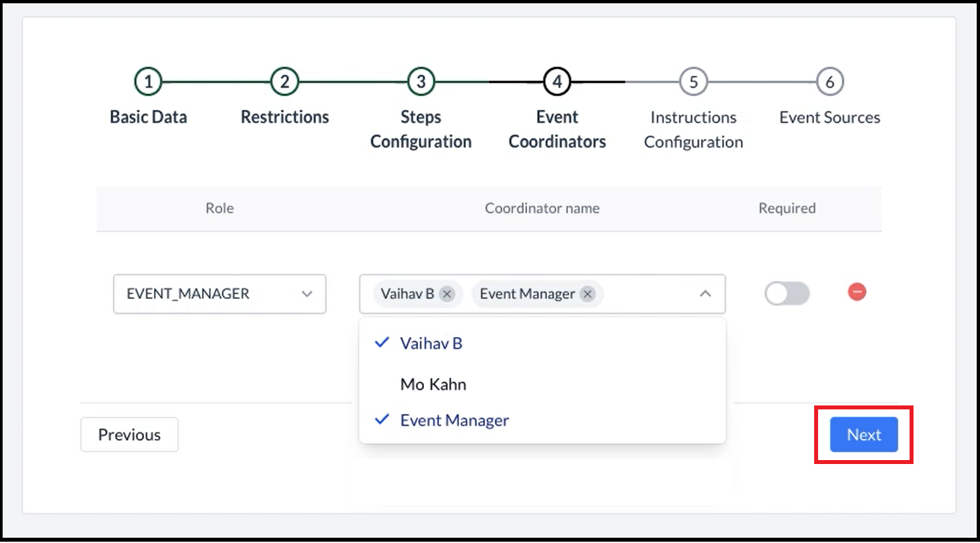
Task: Collapse coordinator name dropdown chevron
Action: (705, 294)
